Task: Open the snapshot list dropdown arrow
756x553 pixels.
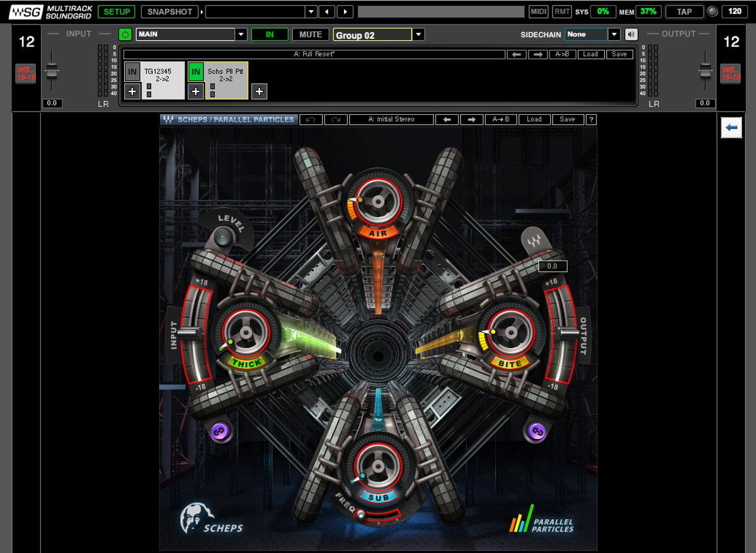Action: 311,11
